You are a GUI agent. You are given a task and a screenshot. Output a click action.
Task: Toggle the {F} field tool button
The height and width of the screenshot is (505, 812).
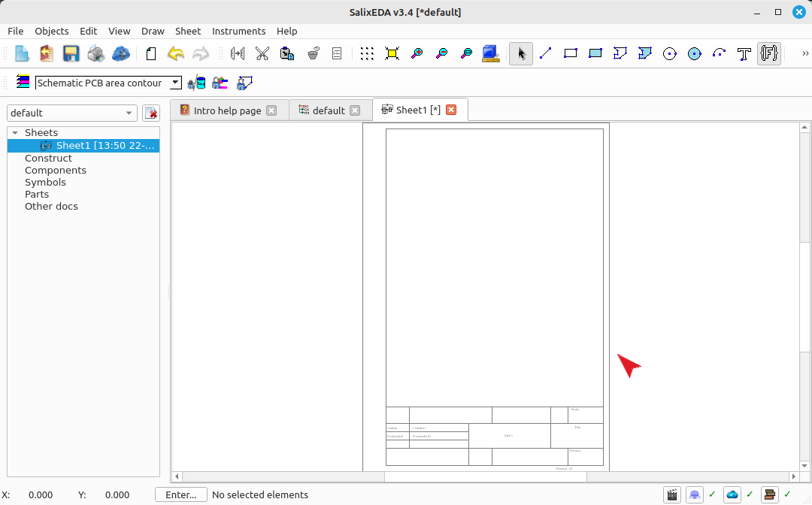click(x=769, y=53)
